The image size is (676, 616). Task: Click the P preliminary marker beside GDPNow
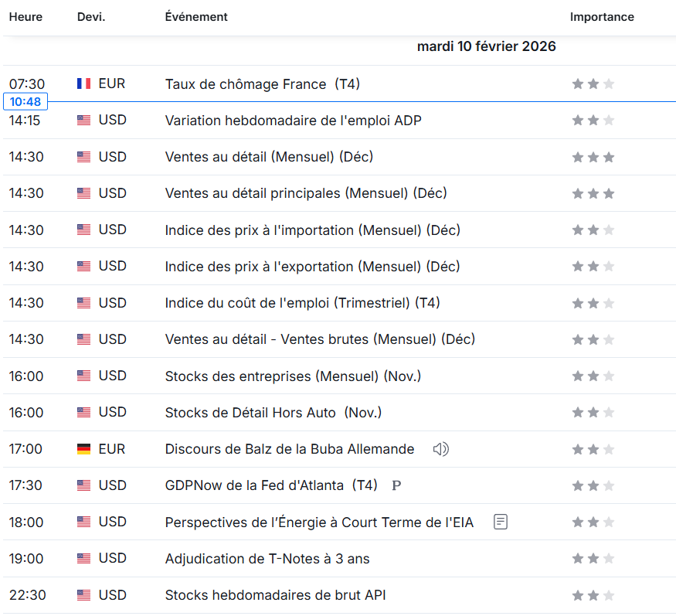(x=396, y=485)
